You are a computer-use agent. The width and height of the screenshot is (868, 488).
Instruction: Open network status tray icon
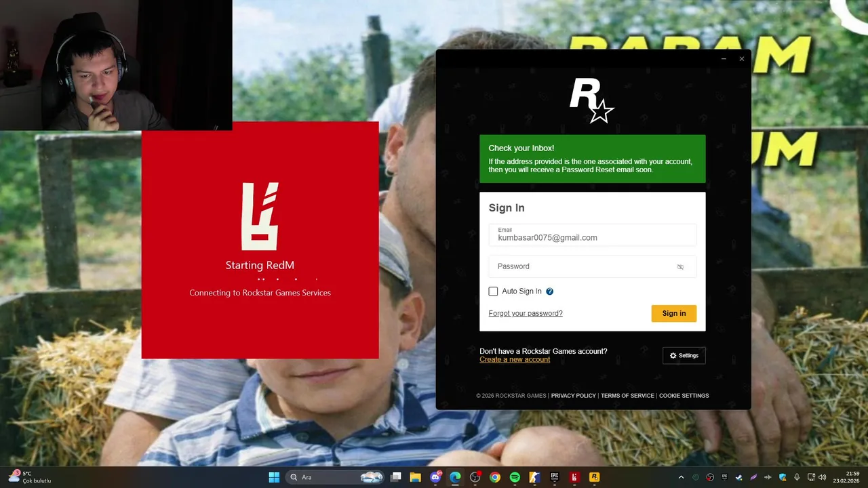coord(811,477)
